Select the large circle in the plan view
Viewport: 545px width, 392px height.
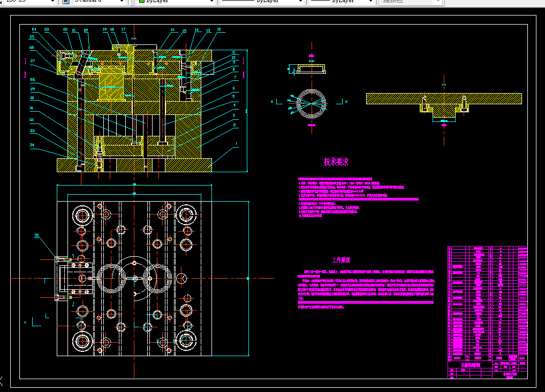pyautogui.click(x=134, y=279)
